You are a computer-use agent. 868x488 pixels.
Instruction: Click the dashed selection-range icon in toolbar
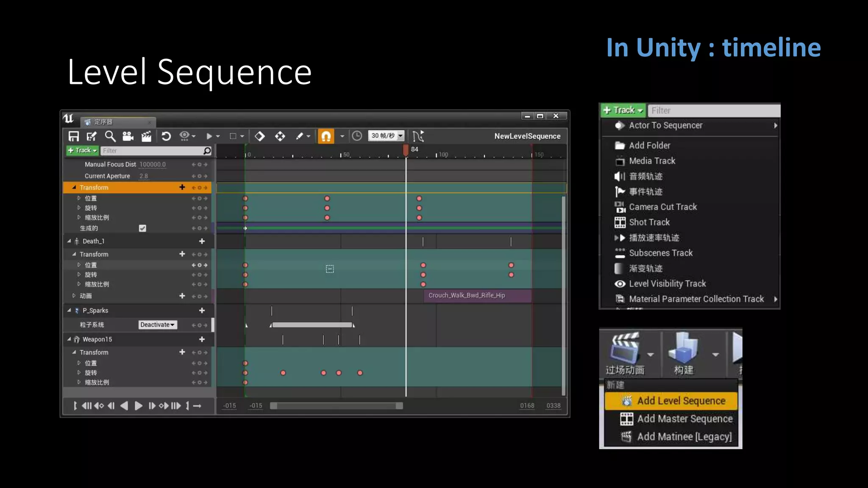(x=233, y=136)
